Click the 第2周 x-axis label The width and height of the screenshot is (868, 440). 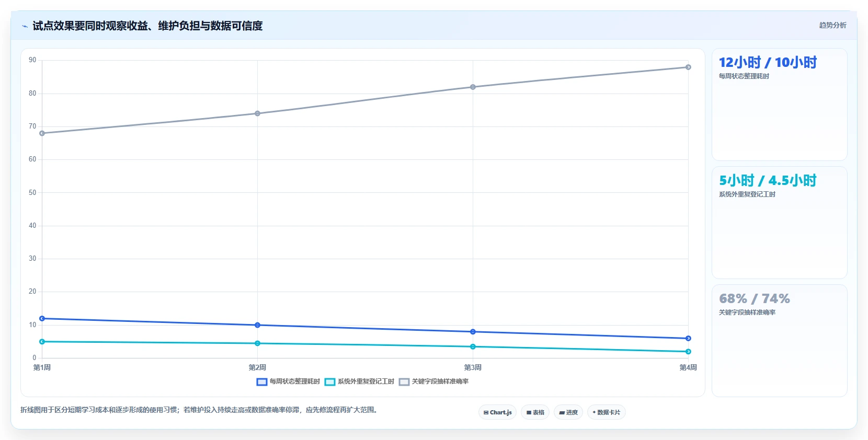[257, 367]
